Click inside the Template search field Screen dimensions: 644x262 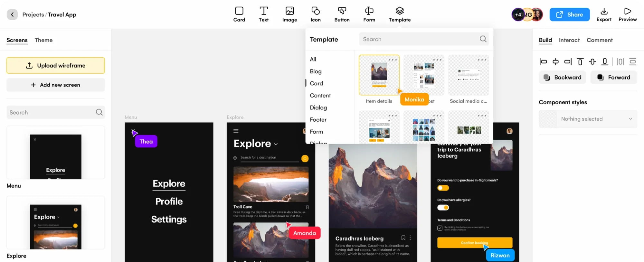click(424, 39)
